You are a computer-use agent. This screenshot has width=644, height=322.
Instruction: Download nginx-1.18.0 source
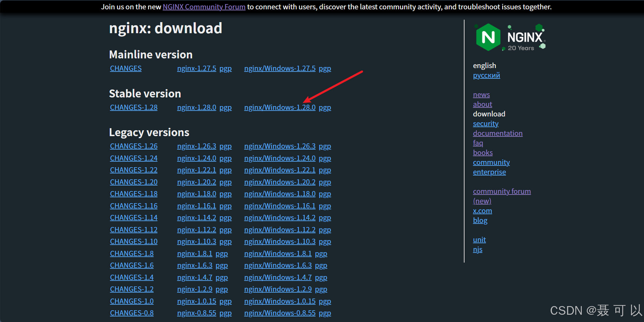tap(197, 194)
